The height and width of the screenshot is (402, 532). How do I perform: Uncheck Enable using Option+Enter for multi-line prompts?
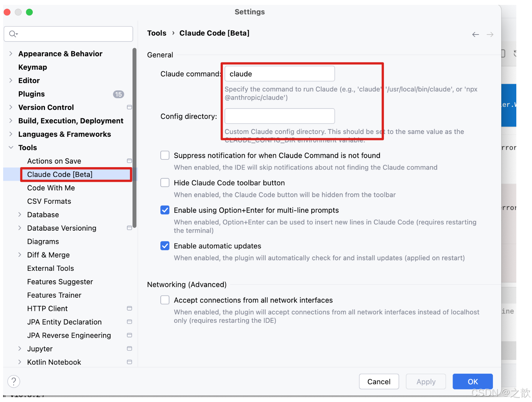tap(165, 210)
